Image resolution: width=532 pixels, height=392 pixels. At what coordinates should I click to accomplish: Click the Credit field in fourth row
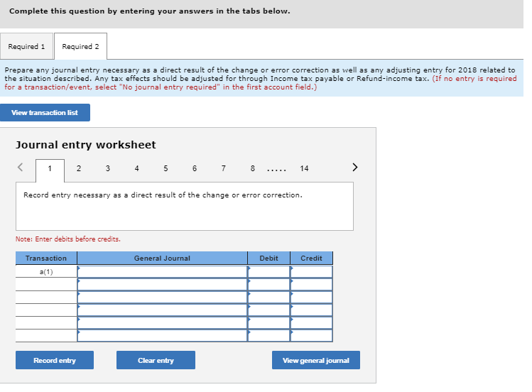[312, 310]
